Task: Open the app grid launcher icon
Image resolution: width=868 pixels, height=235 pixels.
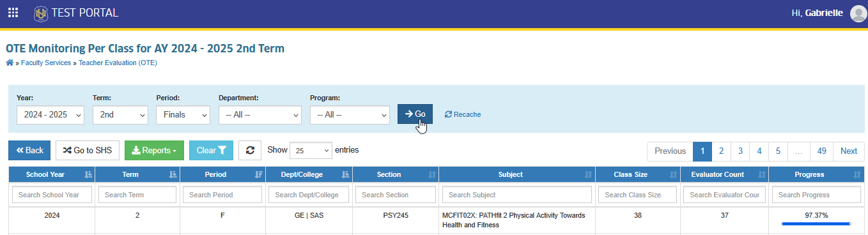Action: [x=13, y=13]
